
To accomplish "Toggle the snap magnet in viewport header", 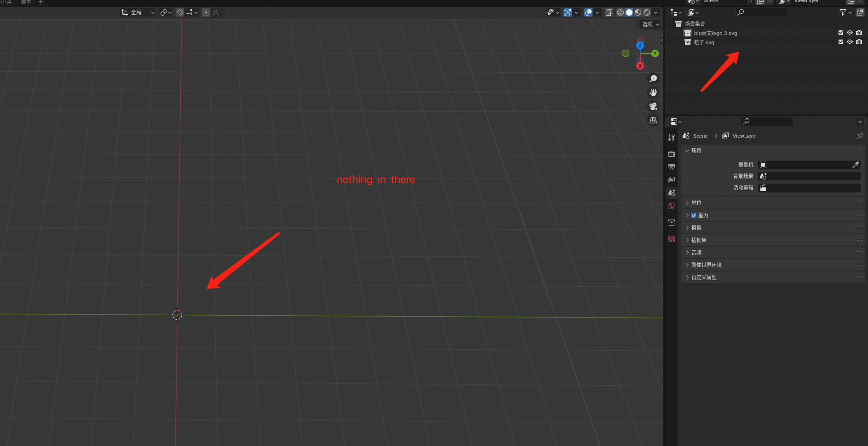I will click(x=180, y=12).
